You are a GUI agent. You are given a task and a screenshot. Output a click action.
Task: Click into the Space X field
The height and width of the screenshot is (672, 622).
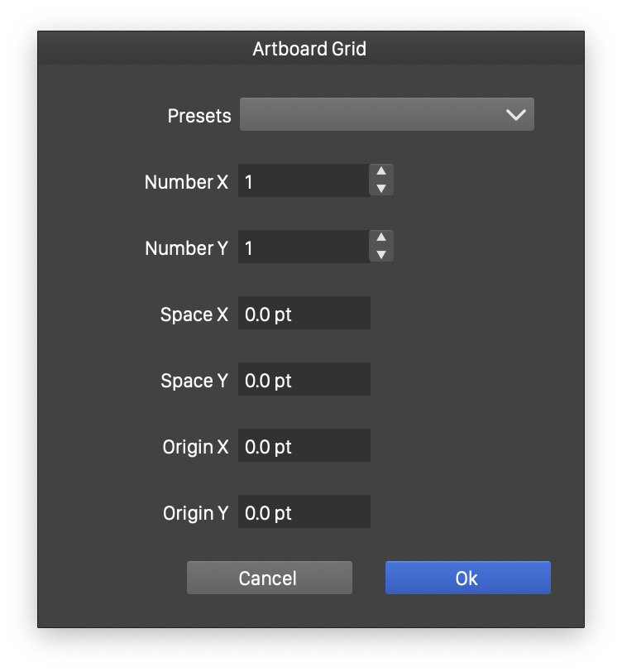[x=304, y=314]
